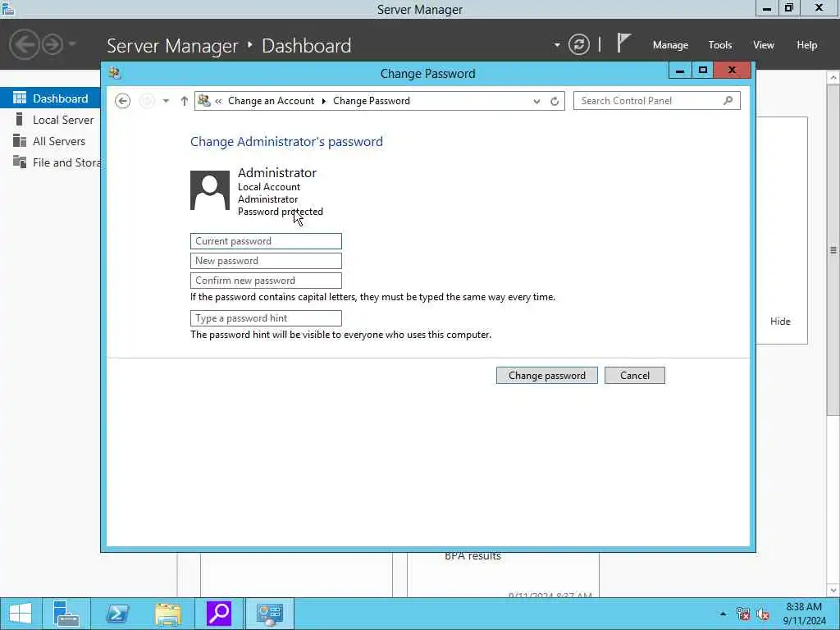Screen dimensions: 840x630
Task: Click Hide link in Server Manager
Action: (780, 322)
